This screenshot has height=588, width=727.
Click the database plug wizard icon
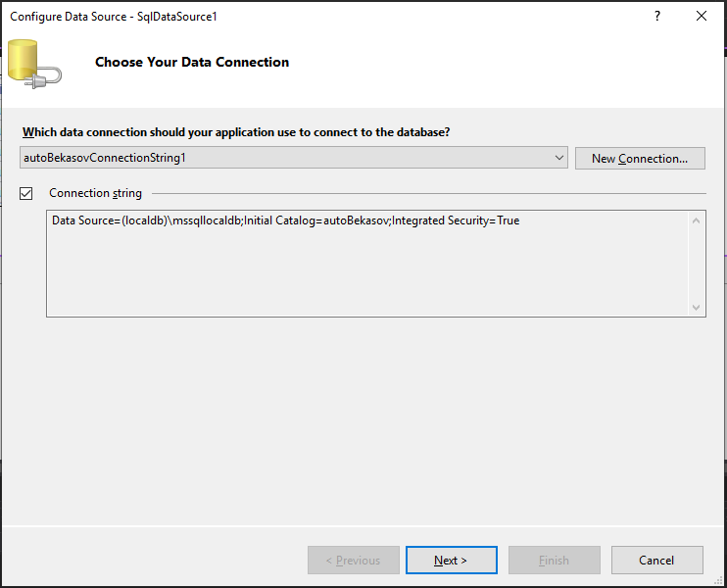34,64
